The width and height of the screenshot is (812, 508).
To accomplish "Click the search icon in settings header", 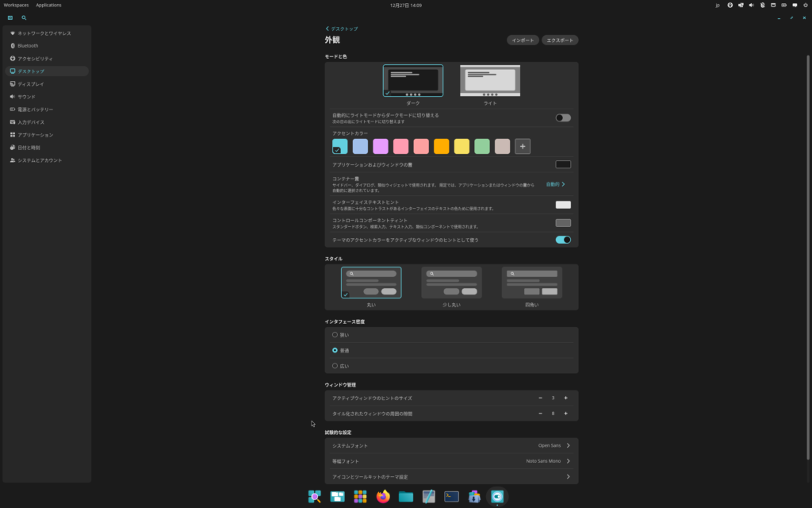I will pyautogui.click(x=24, y=17).
